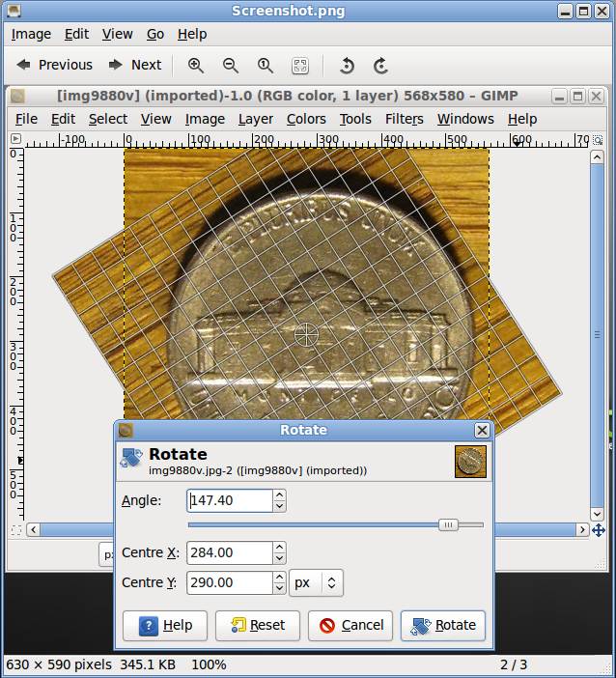The height and width of the screenshot is (678, 616).
Task: Click the 2 / 3 image counter text
Action: tap(514, 664)
